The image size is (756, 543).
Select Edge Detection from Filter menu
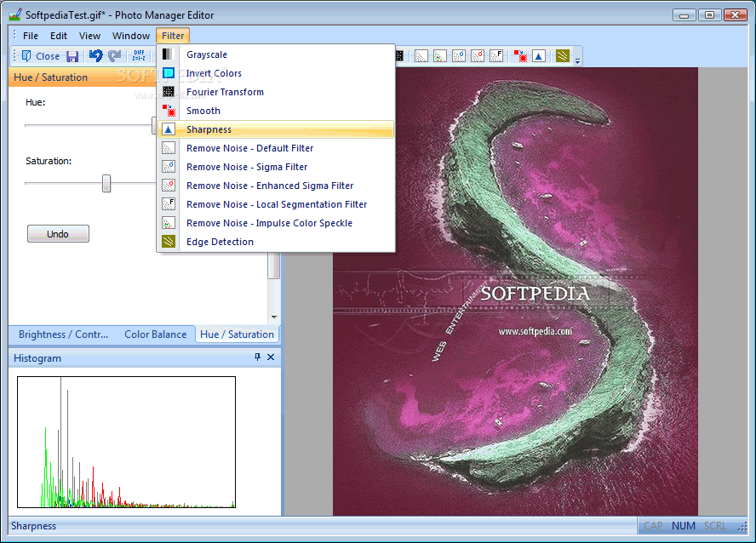(x=276, y=242)
